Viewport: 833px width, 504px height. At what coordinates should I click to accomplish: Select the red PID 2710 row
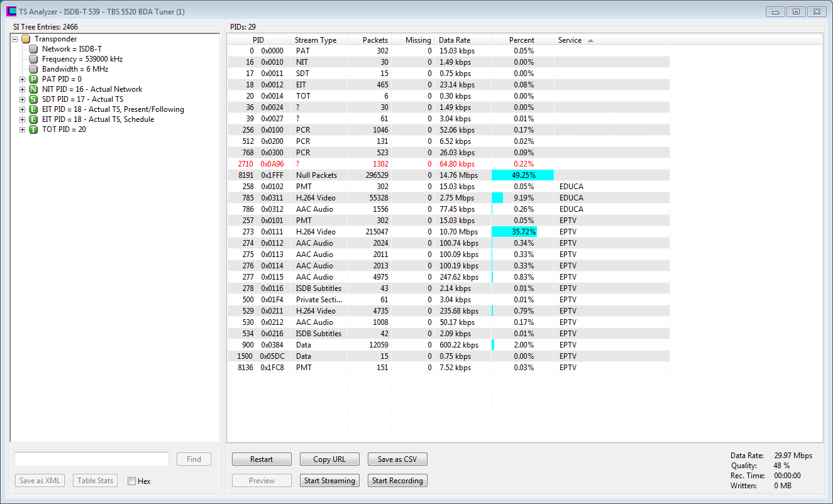click(448, 164)
